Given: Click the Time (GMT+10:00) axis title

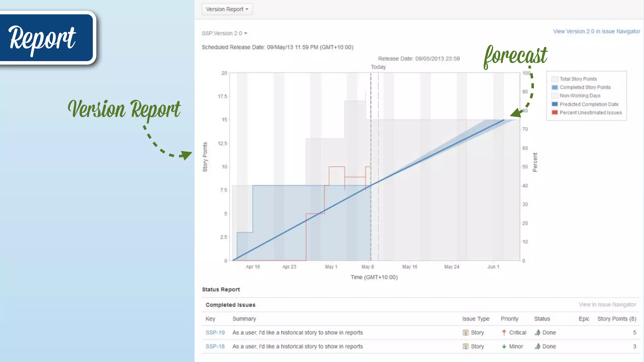Looking at the screenshot, I should pos(374,277).
